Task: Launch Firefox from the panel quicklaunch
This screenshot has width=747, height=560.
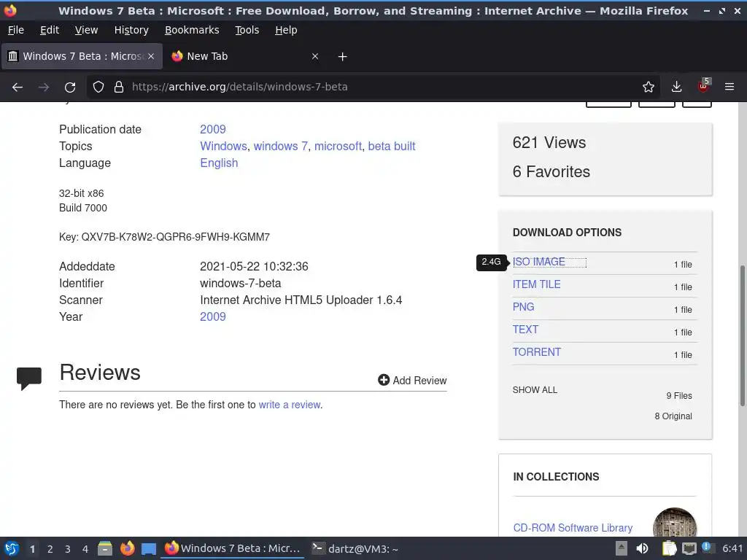Action: point(127,548)
